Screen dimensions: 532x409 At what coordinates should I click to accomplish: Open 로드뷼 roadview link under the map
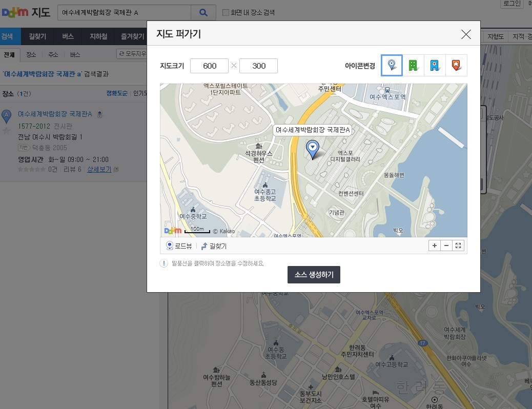point(179,246)
